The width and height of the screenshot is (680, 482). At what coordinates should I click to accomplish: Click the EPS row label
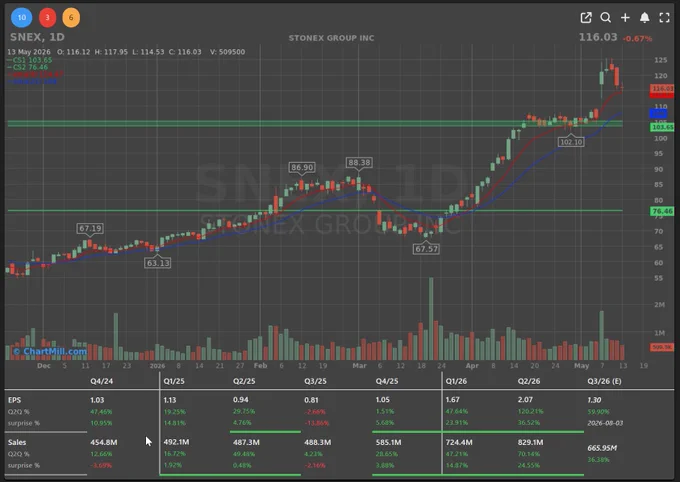(x=14, y=400)
